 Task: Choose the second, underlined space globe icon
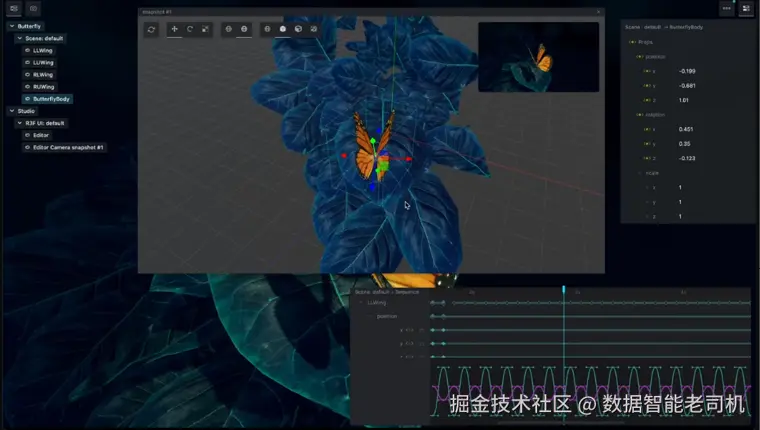(244, 29)
